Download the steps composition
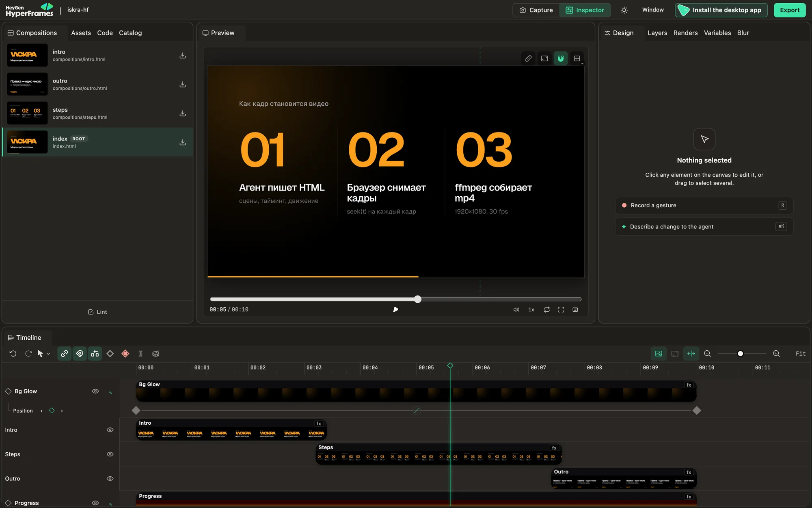The image size is (812, 508). point(183,113)
